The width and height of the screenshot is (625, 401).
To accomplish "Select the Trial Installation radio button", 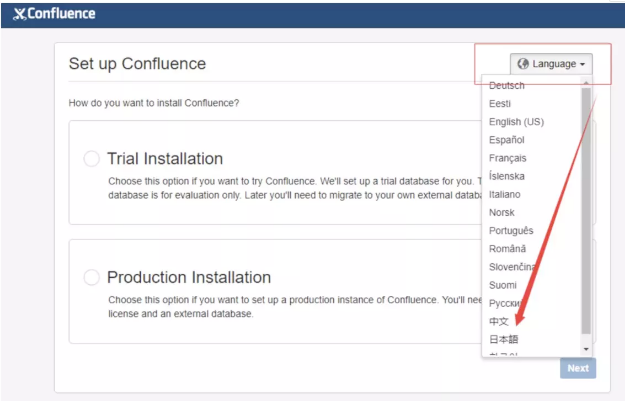I will pyautogui.click(x=92, y=159).
